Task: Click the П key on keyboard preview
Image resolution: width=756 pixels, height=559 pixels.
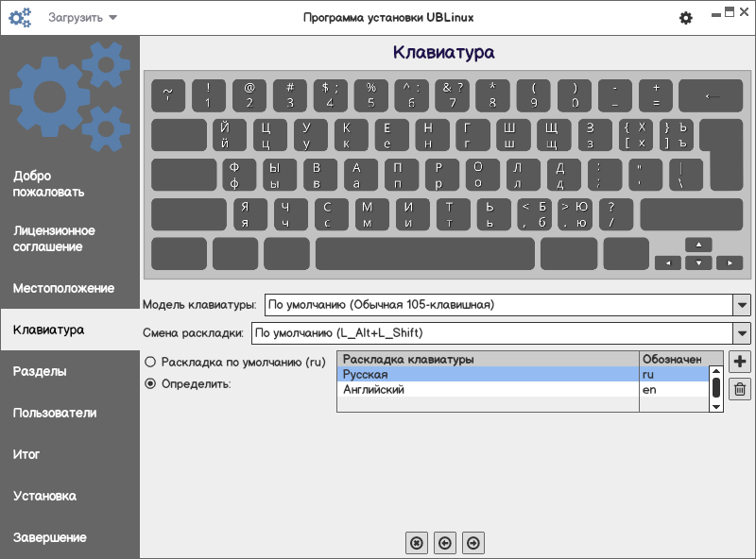Action: 401,175
